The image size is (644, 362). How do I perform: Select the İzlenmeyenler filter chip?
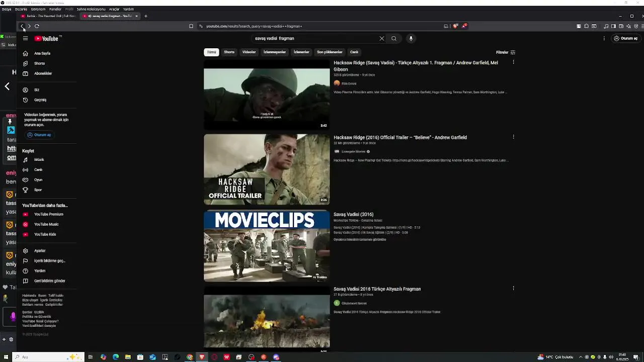[x=275, y=52]
